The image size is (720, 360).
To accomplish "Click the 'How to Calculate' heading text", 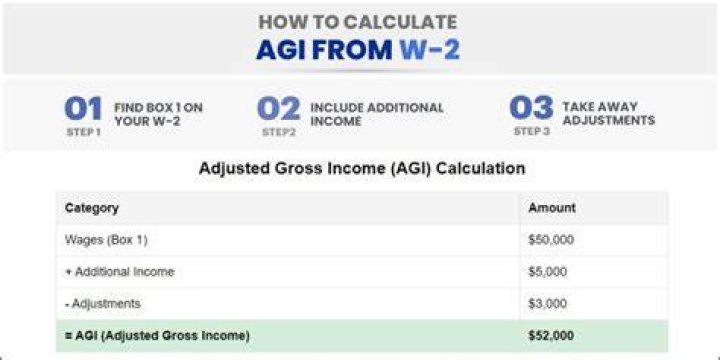I will click(358, 22).
